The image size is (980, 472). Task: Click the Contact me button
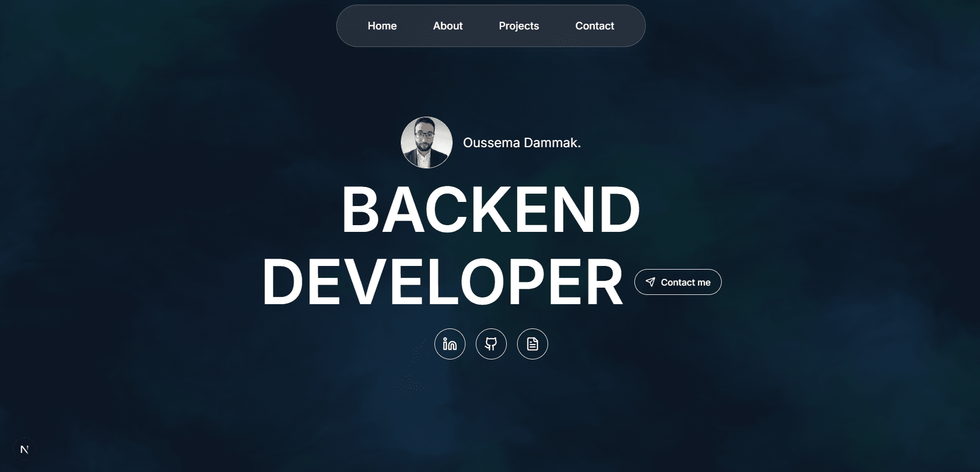(x=677, y=282)
